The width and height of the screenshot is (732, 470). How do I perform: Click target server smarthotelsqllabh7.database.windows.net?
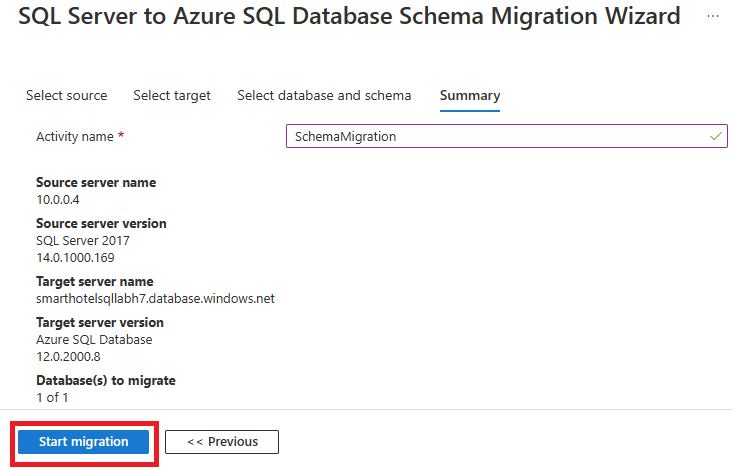point(155,299)
